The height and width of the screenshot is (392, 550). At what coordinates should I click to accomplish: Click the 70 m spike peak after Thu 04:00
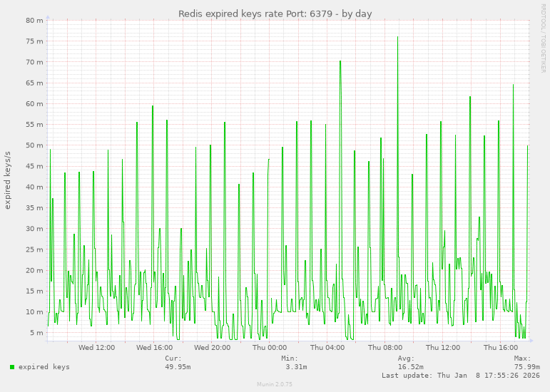point(340,61)
